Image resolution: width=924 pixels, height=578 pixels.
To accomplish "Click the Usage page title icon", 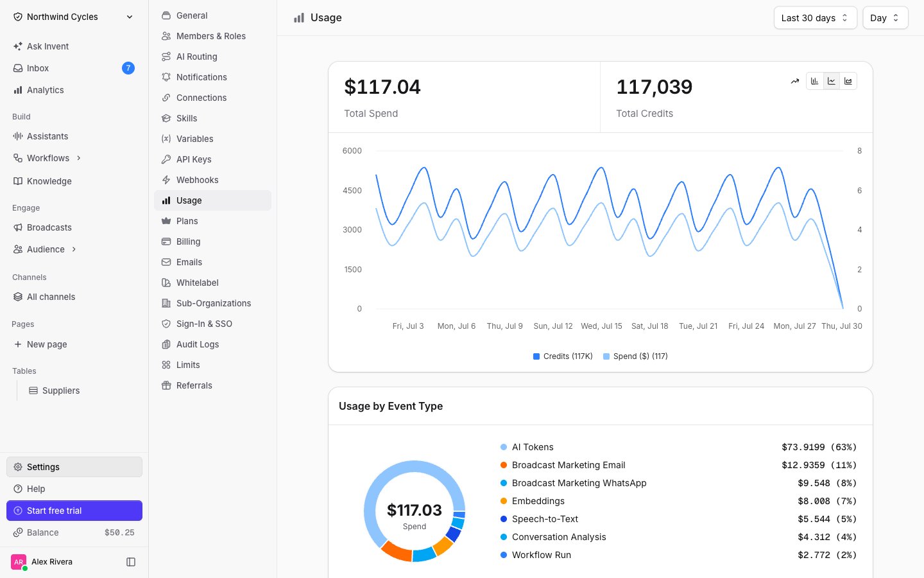I will click(x=299, y=18).
